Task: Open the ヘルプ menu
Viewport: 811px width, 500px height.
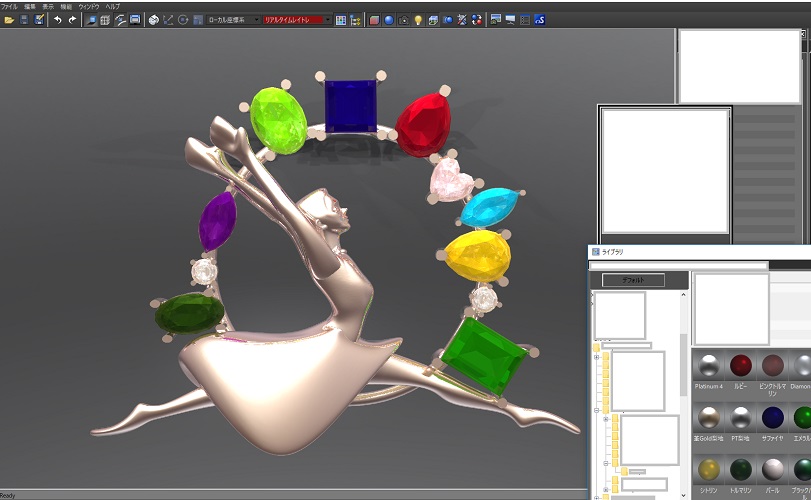Action: pos(112,6)
